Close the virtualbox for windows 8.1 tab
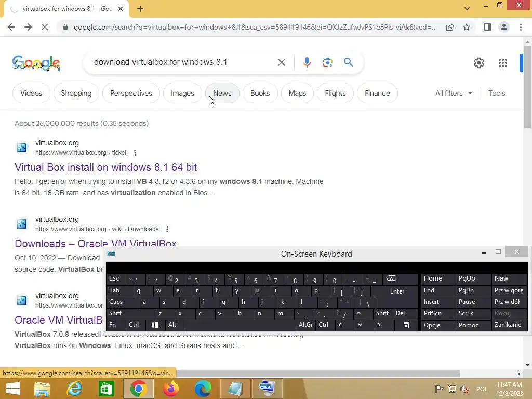The height and width of the screenshot is (399, 532). point(121,9)
